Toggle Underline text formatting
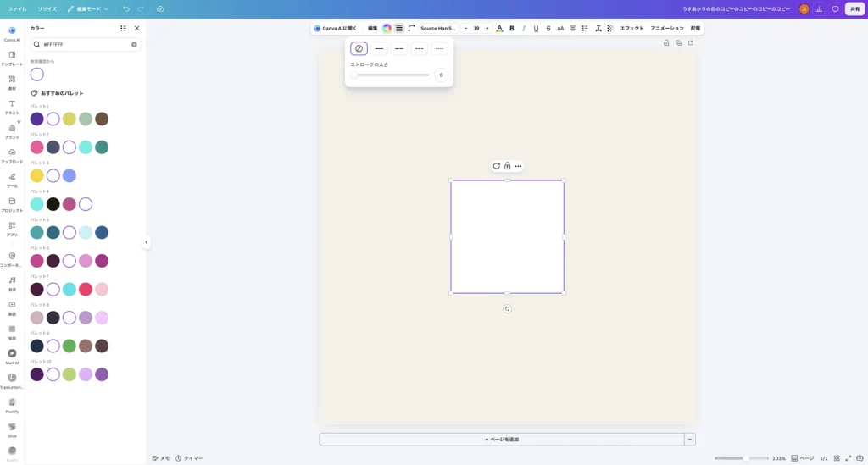868x465 pixels. coord(536,28)
